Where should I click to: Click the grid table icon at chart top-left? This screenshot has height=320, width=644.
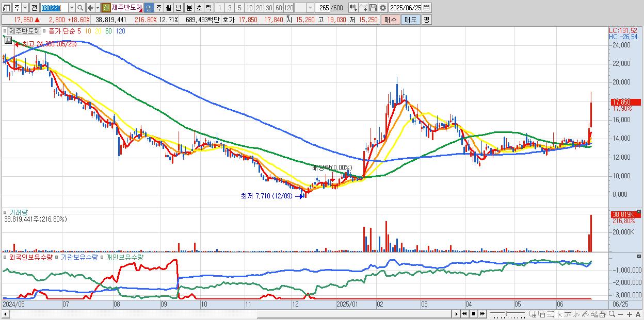coord(8,40)
